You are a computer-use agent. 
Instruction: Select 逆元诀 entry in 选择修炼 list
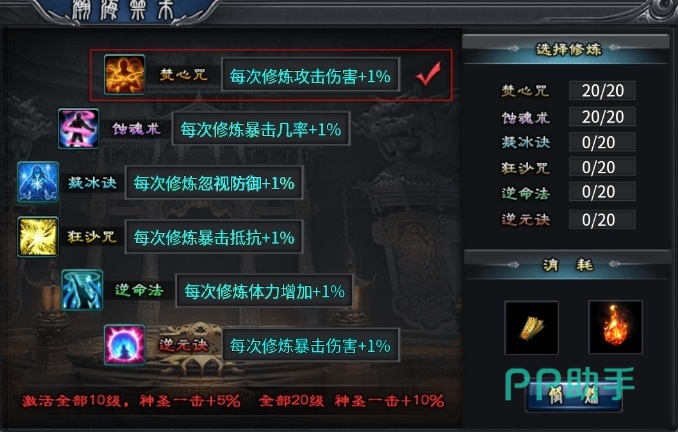pyautogui.click(x=525, y=220)
